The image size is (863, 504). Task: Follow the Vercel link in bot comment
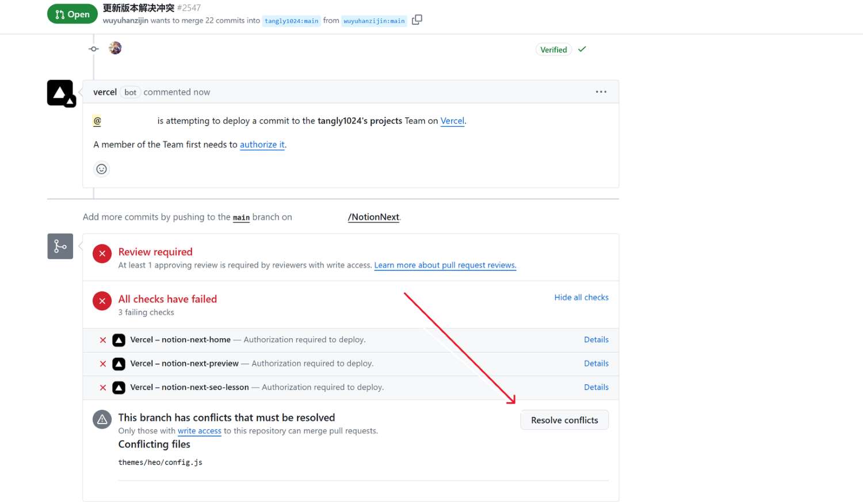(x=452, y=121)
